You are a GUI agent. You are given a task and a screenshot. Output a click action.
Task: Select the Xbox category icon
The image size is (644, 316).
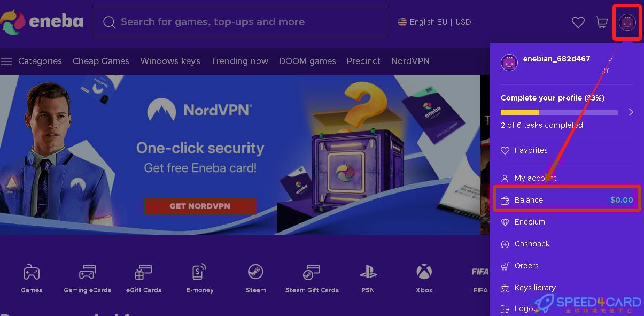[x=424, y=272]
